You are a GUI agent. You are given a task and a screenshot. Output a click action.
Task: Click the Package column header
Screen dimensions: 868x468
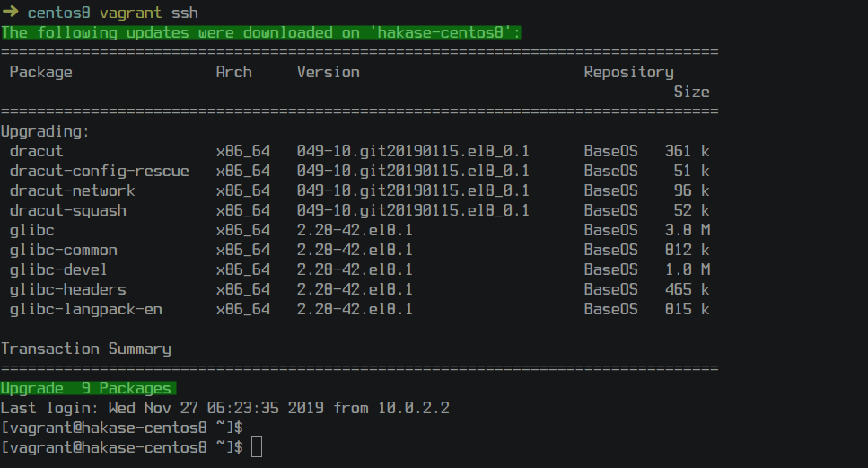[41, 73]
